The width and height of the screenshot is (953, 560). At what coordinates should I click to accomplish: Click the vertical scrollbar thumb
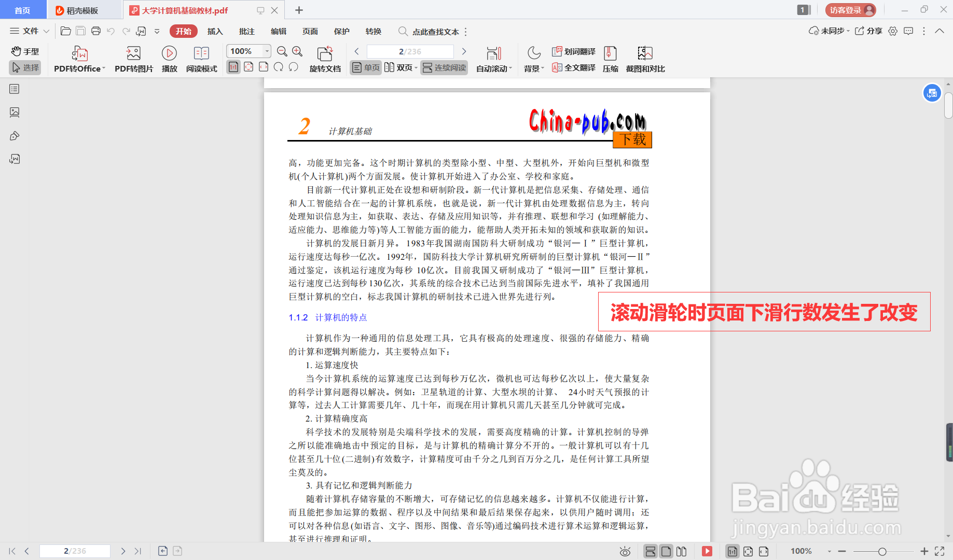[948, 105]
